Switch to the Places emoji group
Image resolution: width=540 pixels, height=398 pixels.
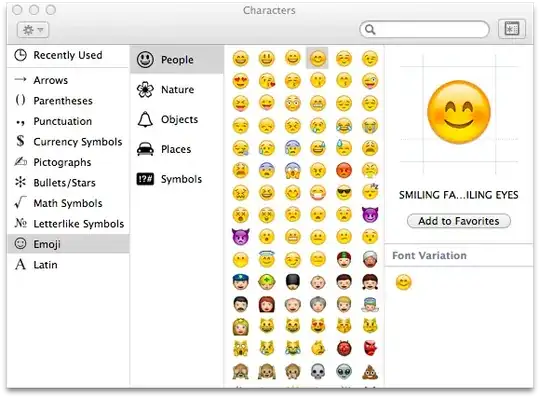pos(177,149)
